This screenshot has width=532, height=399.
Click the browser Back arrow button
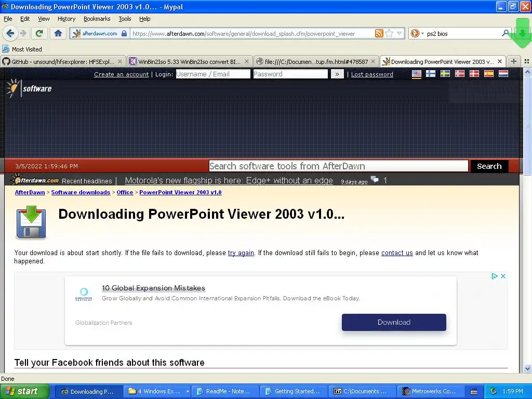pyautogui.click(x=10, y=33)
